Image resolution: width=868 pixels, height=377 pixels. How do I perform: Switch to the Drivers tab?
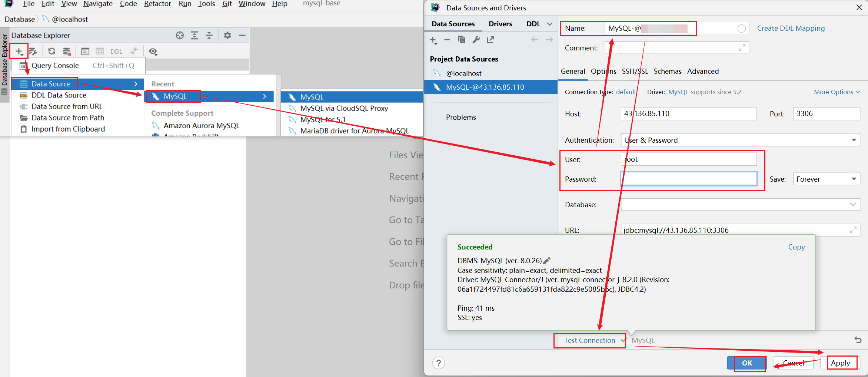500,24
